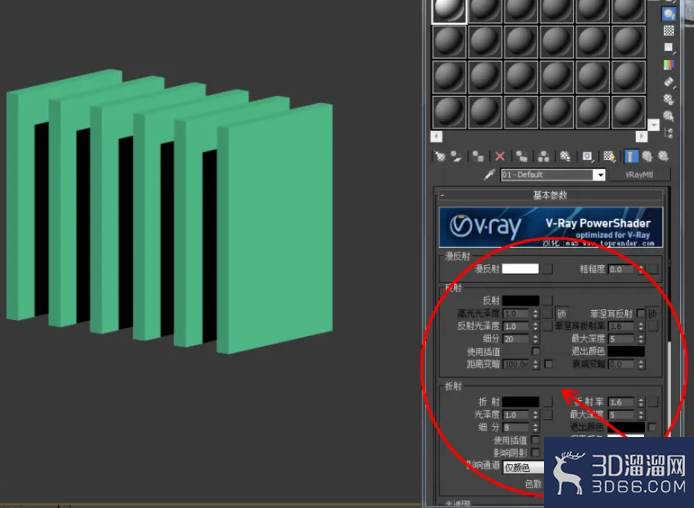This screenshot has width=694, height=508.
Task: Click the Make Preview film icon
Action: point(669,82)
